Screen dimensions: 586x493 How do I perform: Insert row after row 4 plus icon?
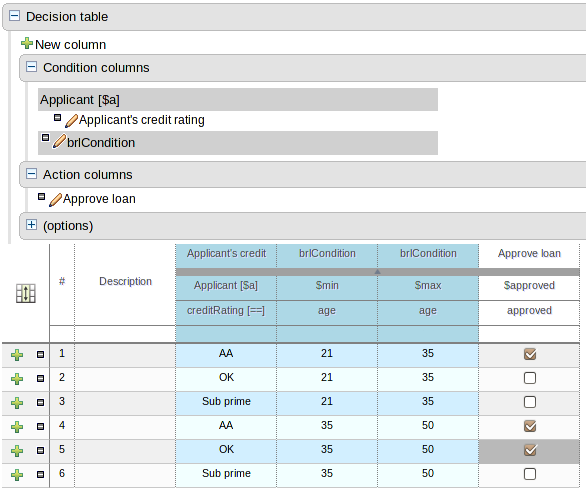(x=17, y=426)
